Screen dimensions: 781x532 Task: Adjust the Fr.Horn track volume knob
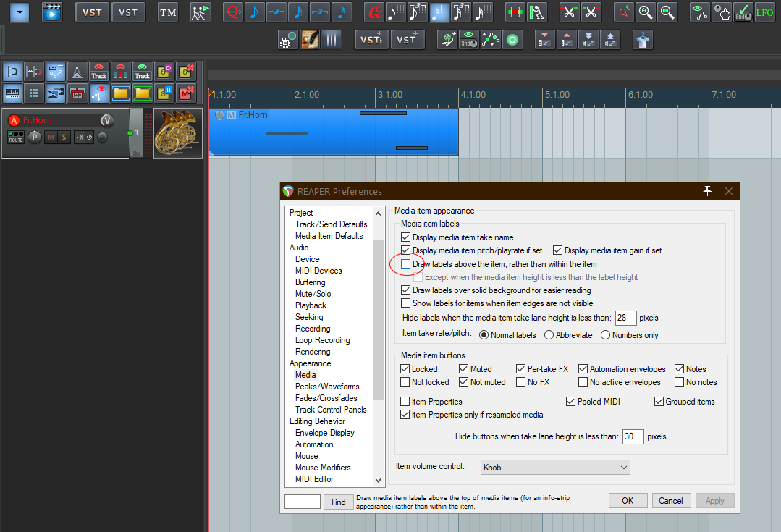[107, 120]
